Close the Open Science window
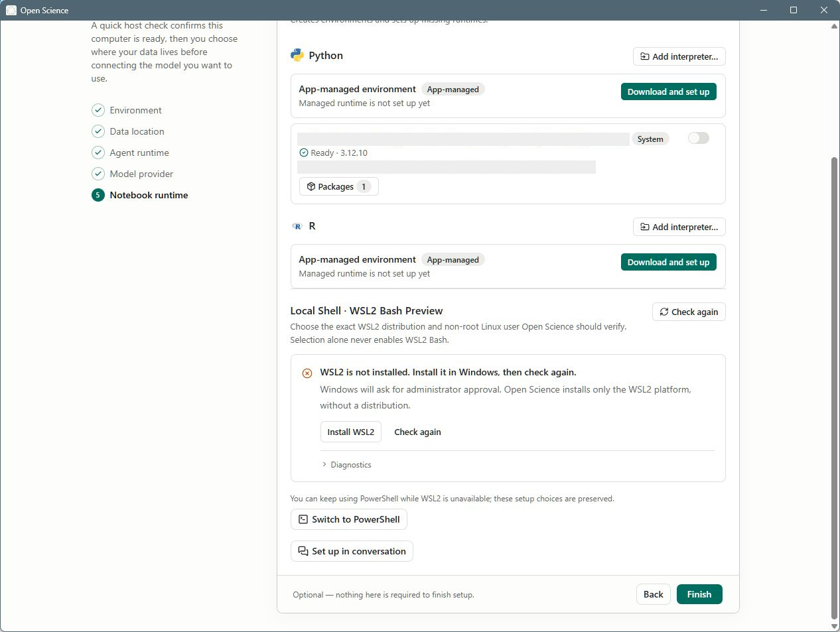The height and width of the screenshot is (632, 840). tap(824, 10)
